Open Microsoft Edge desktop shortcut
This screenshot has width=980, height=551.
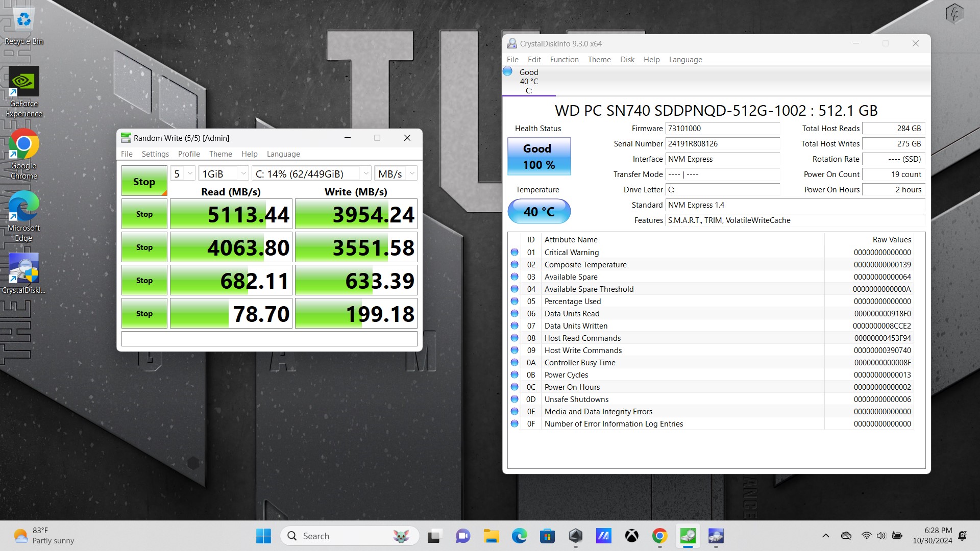pos(23,216)
